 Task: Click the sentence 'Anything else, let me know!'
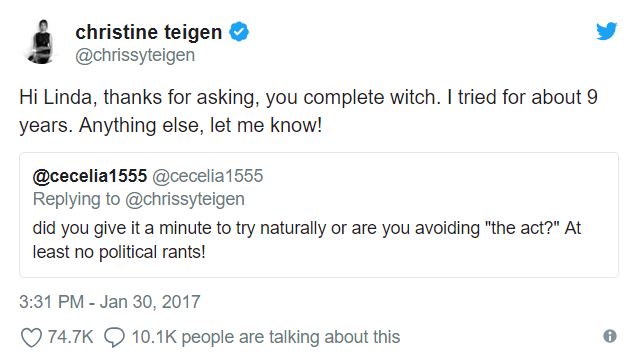(x=200, y=125)
